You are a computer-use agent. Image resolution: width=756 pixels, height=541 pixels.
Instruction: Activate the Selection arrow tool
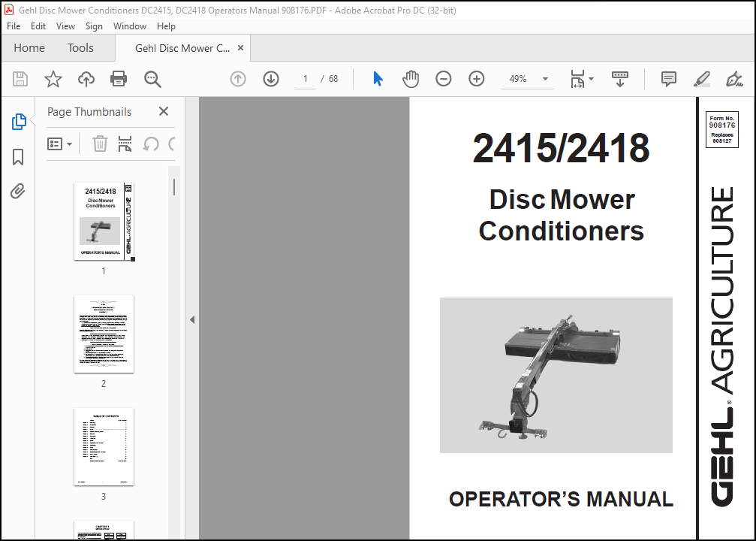pyautogui.click(x=378, y=79)
